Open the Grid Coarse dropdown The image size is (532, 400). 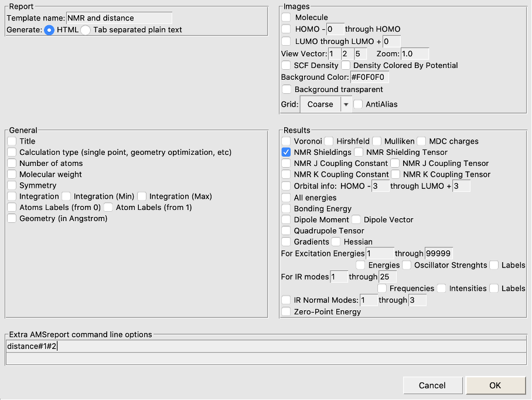click(x=325, y=104)
